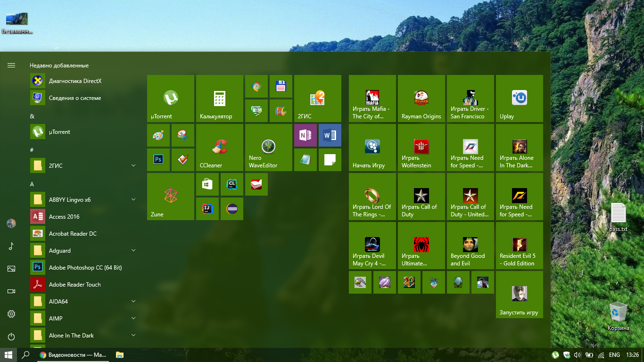Launch the Rayman Origins tile
644x362 pixels.
tap(421, 99)
